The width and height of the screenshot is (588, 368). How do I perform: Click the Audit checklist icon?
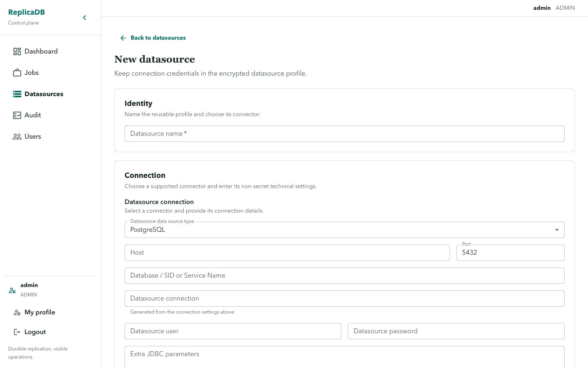17,115
